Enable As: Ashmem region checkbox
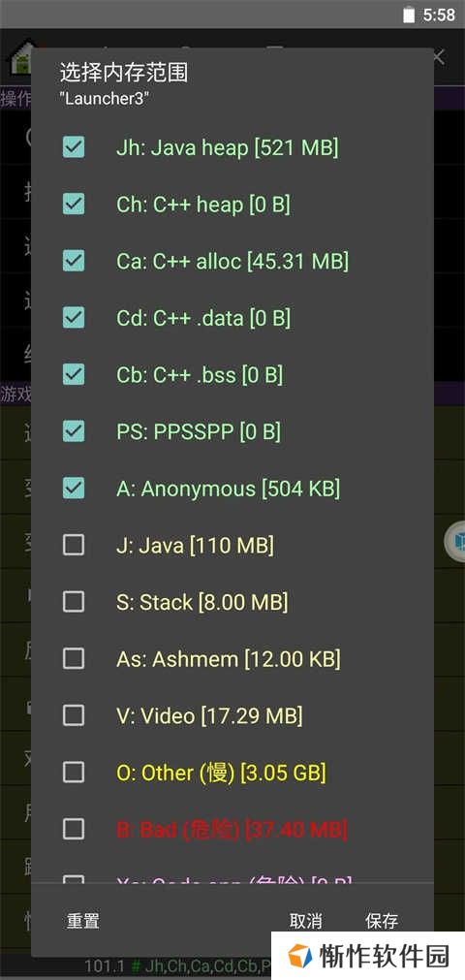This screenshot has height=980, width=465. click(x=74, y=659)
